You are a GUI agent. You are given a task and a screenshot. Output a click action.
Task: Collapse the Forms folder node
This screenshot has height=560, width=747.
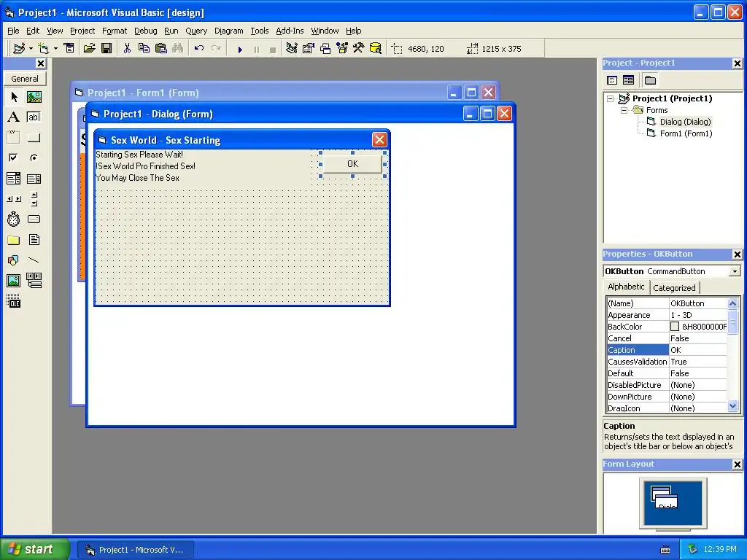click(624, 111)
